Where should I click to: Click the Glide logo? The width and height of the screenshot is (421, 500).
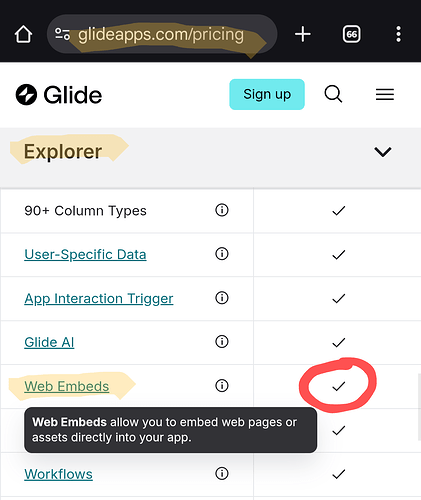click(x=59, y=95)
